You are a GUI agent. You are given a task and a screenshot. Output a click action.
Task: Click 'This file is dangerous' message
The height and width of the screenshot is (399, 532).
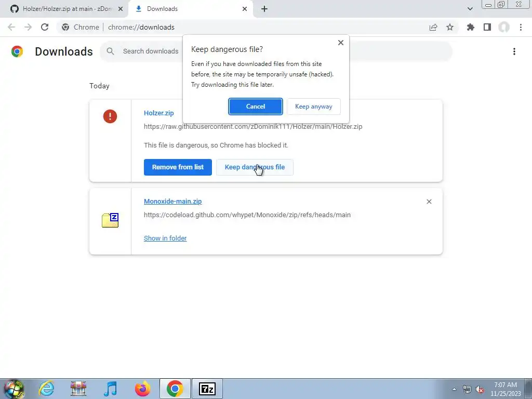click(216, 145)
